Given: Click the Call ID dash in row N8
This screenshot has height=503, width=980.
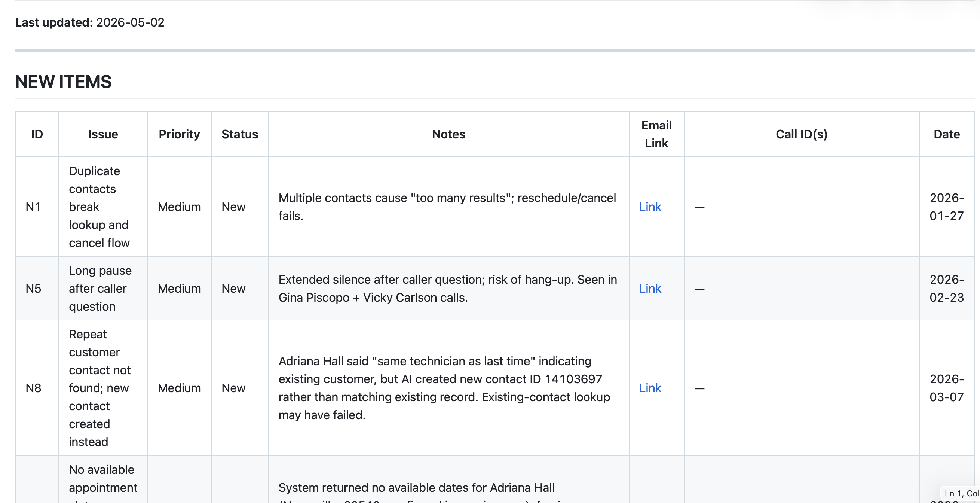Looking at the screenshot, I should coord(699,388).
